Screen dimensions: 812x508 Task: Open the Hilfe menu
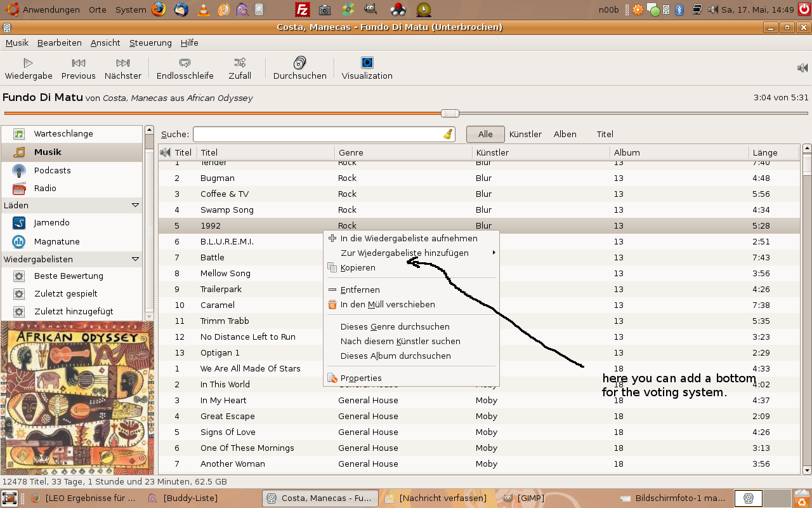[190, 43]
